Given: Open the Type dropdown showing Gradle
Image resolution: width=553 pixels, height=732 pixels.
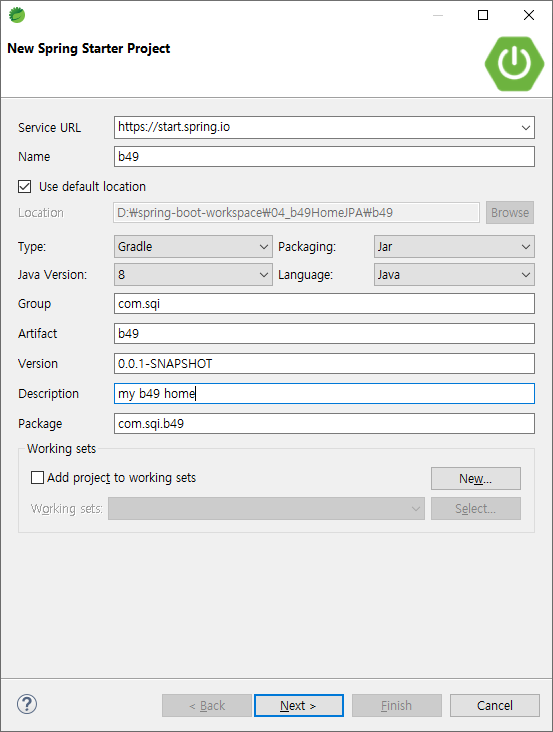Looking at the screenshot, I should coord(193,246).
